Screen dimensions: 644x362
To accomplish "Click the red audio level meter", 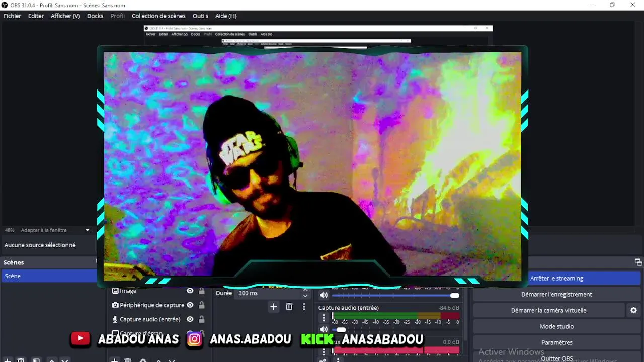I will pyautogui.click(x=395, y=350).
